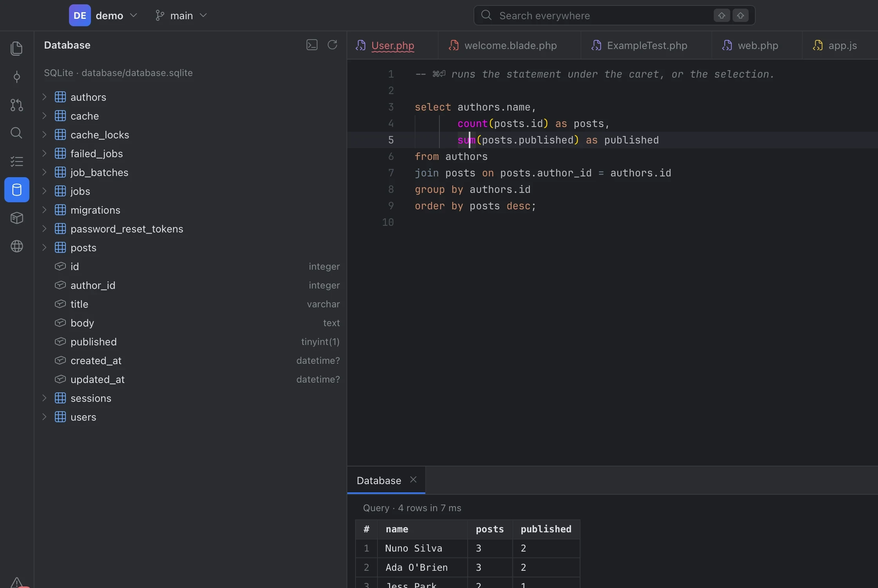This screenshot has height=588, width=878.
Task: Click the Nuno Silva result cell
Action: pyautogui.click(x=422, y=548)
